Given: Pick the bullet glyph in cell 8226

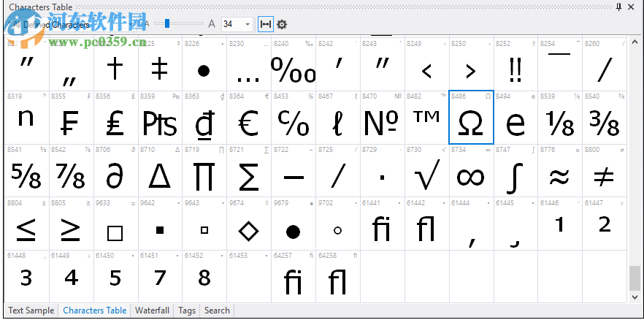Looking at the screenshot, I should click(x=204, y=64).
